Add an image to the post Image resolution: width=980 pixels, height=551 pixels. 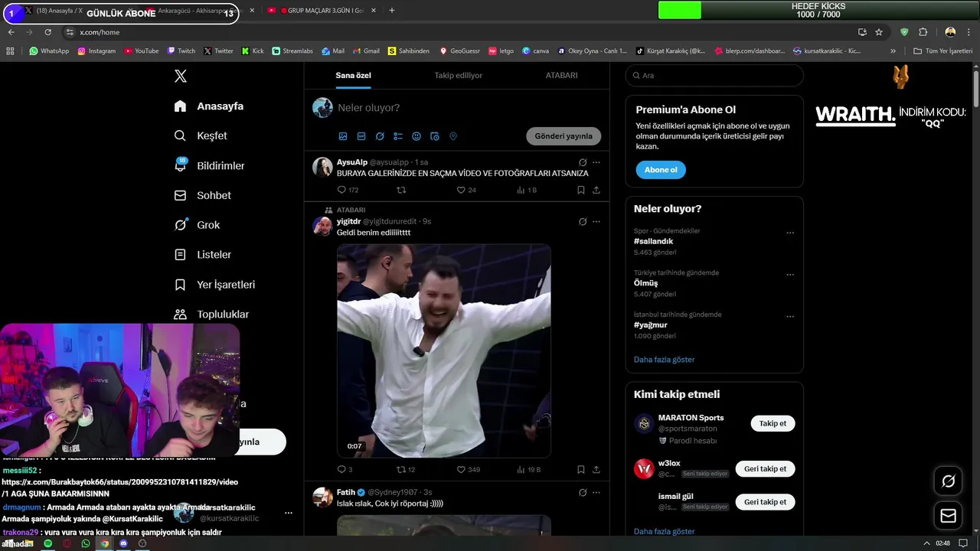click(x=343, y=136)
